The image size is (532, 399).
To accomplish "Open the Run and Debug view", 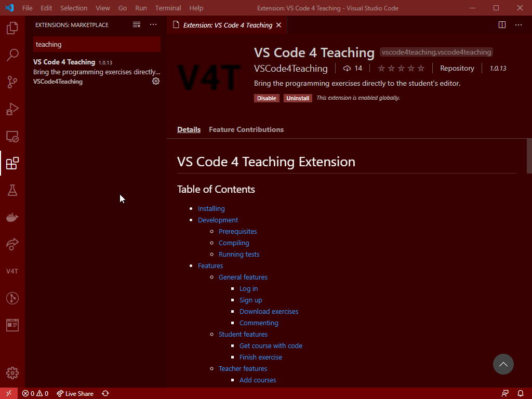I will click(12, 109).
